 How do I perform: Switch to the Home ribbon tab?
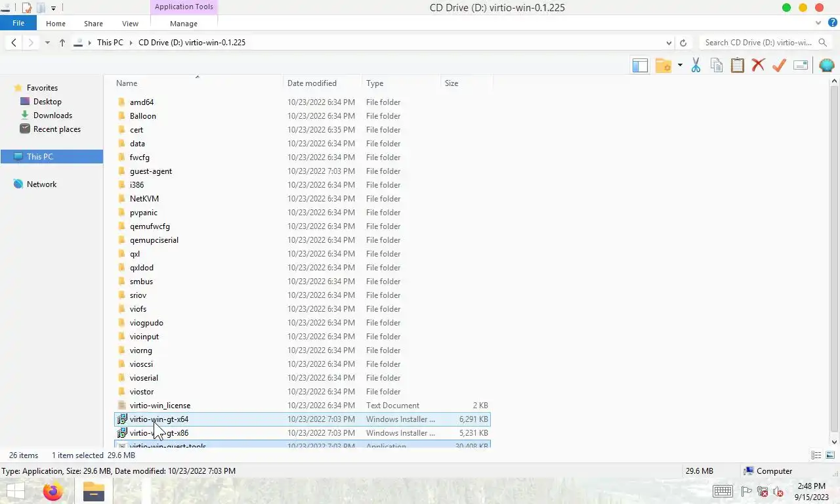click(56, 24)
